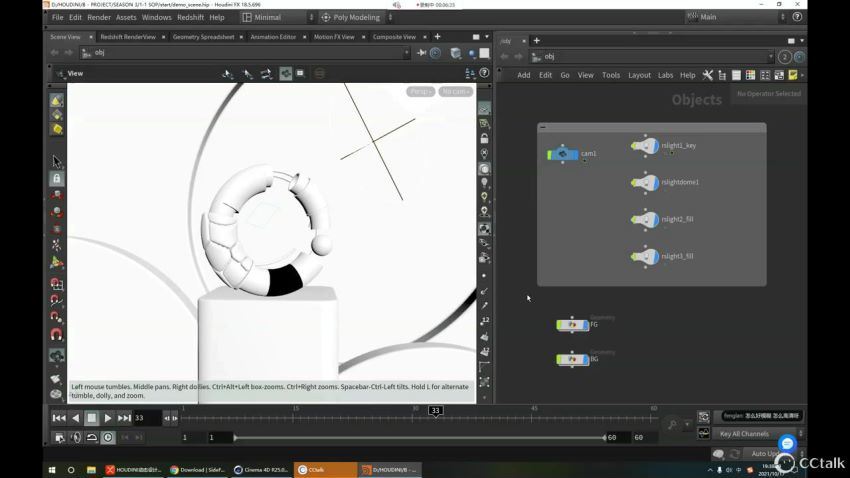This screenshot has height=478, width=850.
Task: Open viewport help question mark icon
Action: click(x=484, y=73)
